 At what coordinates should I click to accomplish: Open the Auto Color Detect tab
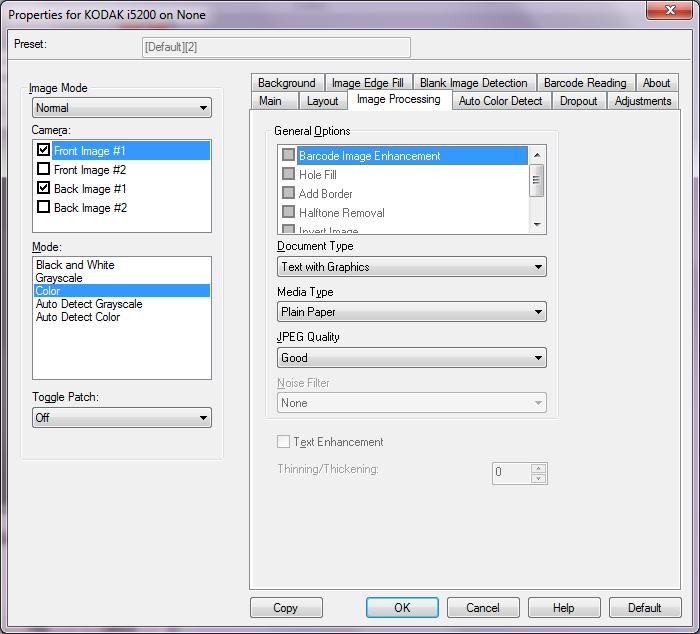500,101
